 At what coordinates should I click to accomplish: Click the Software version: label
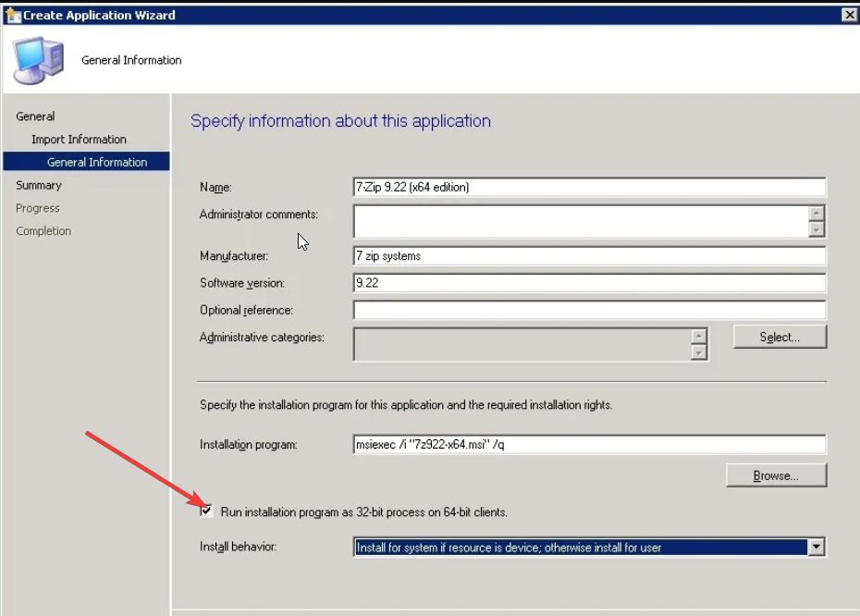pyautogui.click(x=242, y=283)
